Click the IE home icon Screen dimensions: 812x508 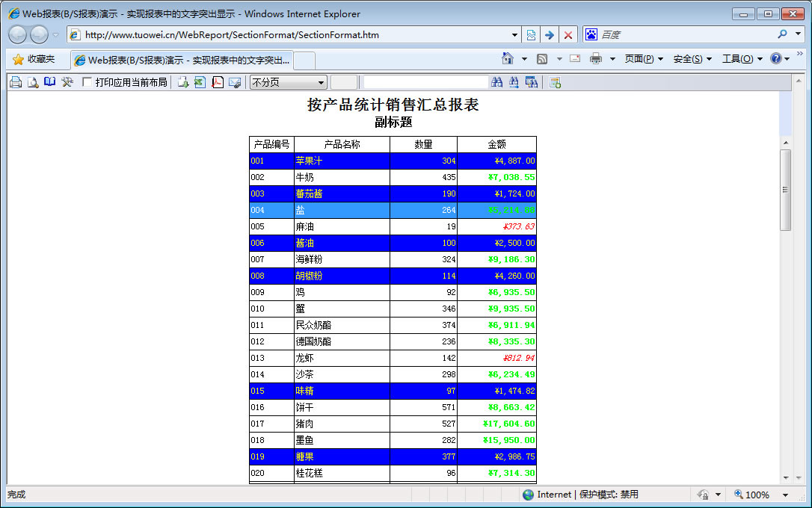[508, 58]
